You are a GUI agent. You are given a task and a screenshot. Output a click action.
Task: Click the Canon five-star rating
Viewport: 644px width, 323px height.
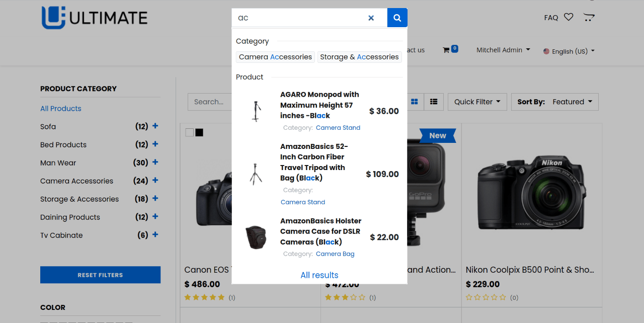[x=204, y=297]
